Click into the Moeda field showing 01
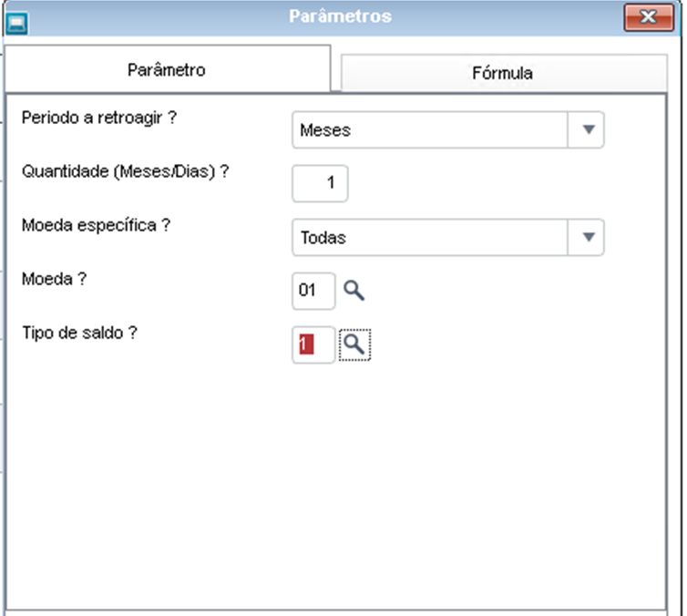Screen dimensions: 687x616 point(313,291)
